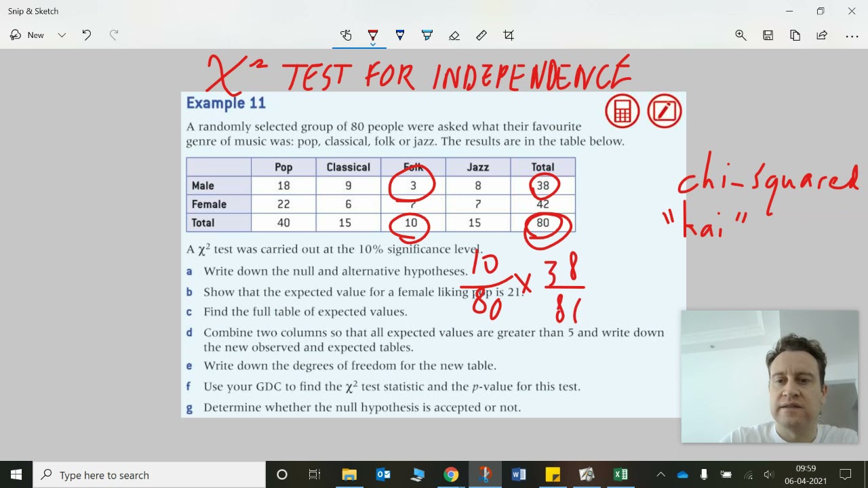Click Female Pop value 22
Image resolution: width=868 pixels, height=488 pixels.
(283, 204)
